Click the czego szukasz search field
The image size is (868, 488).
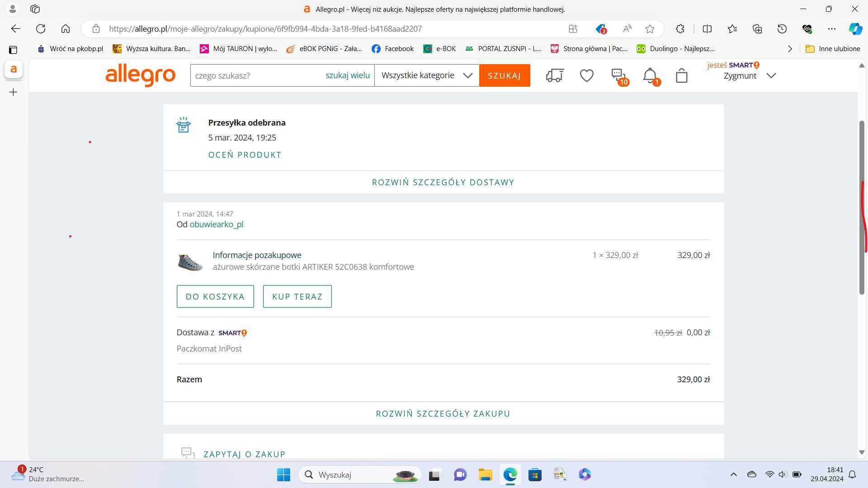coord(255,75)
